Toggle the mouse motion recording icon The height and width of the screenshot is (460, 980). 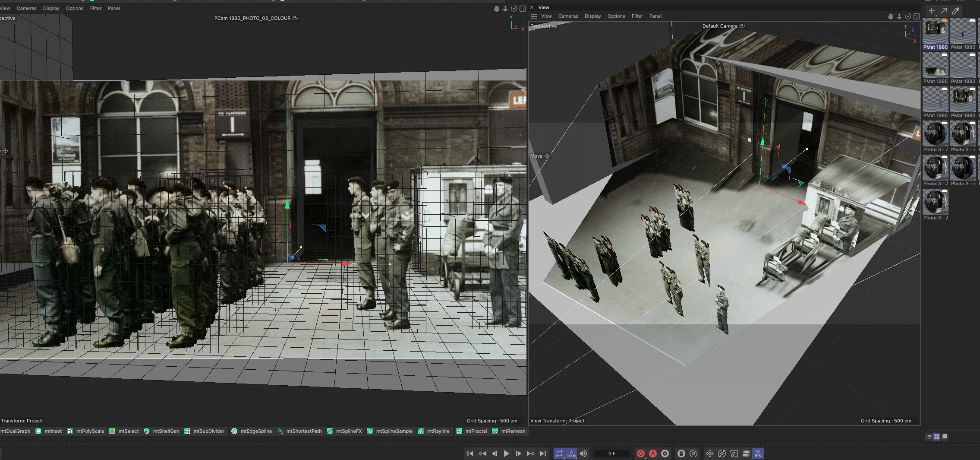681,454
